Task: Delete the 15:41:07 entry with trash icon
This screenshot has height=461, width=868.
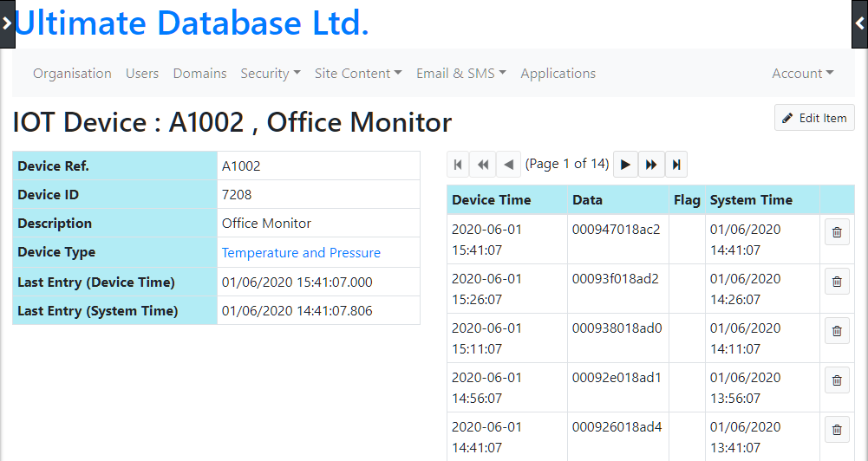Action: click(837, 232)
